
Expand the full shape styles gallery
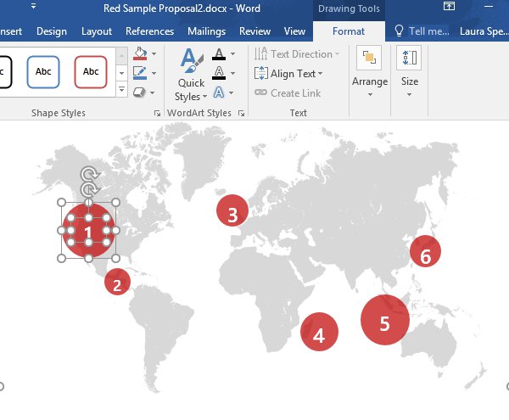click(x=121, y=89)
